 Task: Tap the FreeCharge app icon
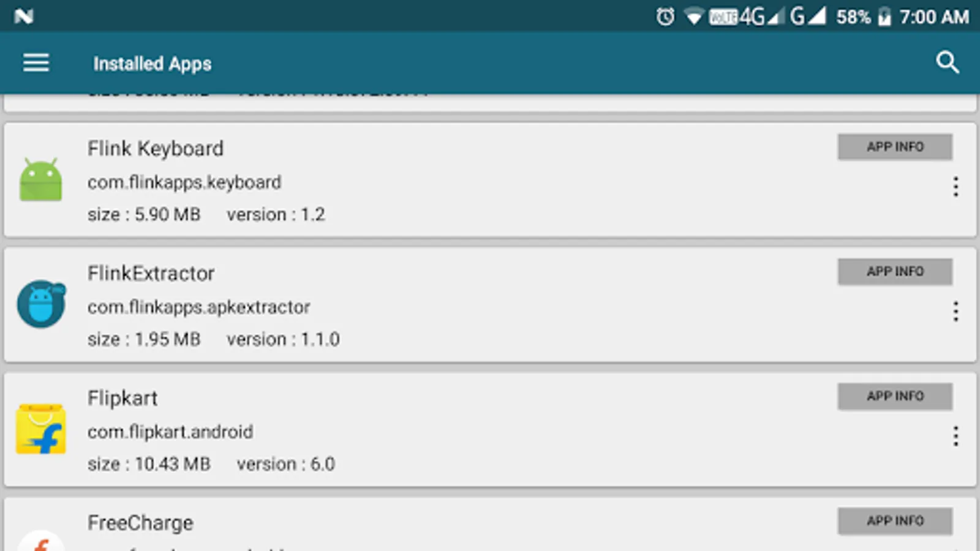[41, 541]
